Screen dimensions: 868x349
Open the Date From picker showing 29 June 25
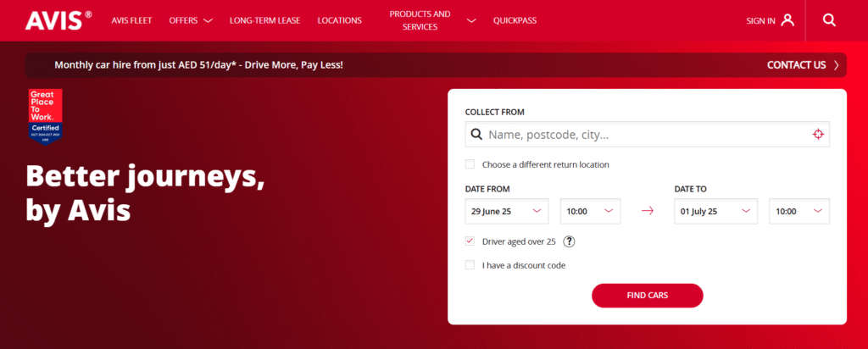point(507,211)
